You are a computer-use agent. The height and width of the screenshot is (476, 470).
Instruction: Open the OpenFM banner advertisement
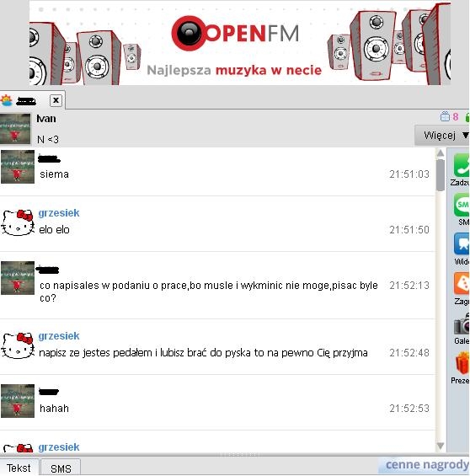click(x=240, y=44)
